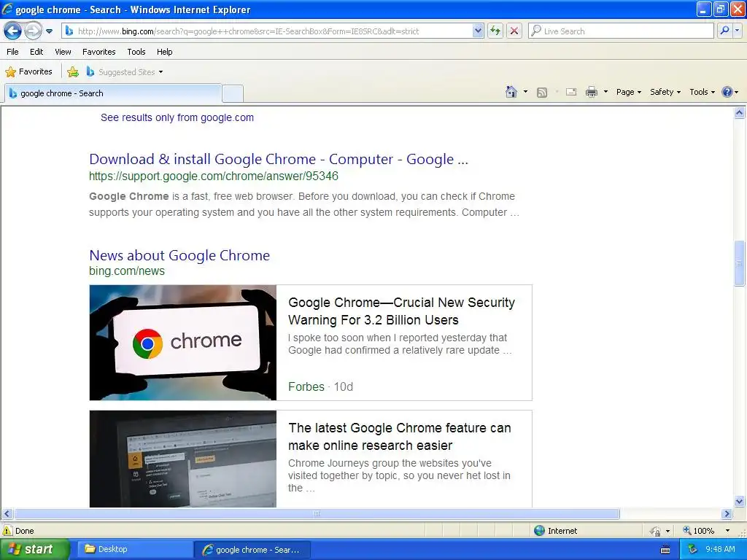Open the Page command menu

tap(629, 92)
